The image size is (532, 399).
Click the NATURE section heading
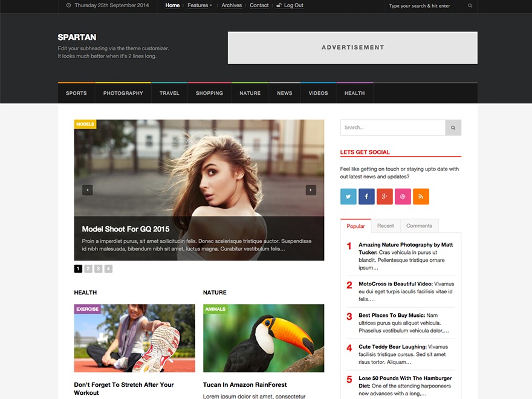coord(215,293)
